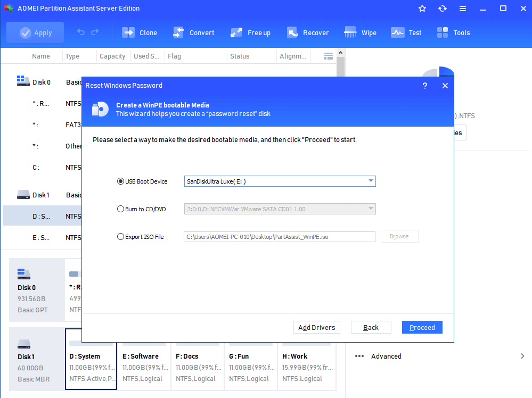The width and height of the screenshot is (532, 398).
Task: Click the Back button
Action: pyautogui.click(x=371, y=327)
